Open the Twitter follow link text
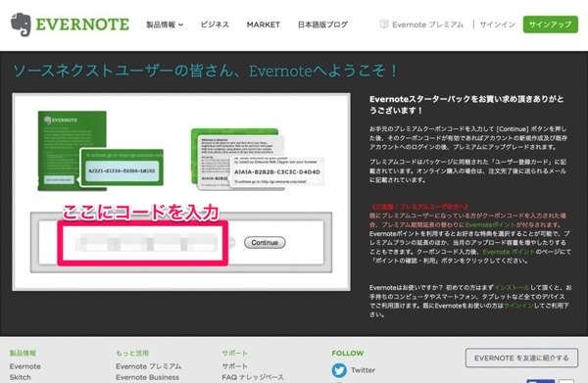The width and height of the screenshot is (588, 383). [x=363, y=370]
